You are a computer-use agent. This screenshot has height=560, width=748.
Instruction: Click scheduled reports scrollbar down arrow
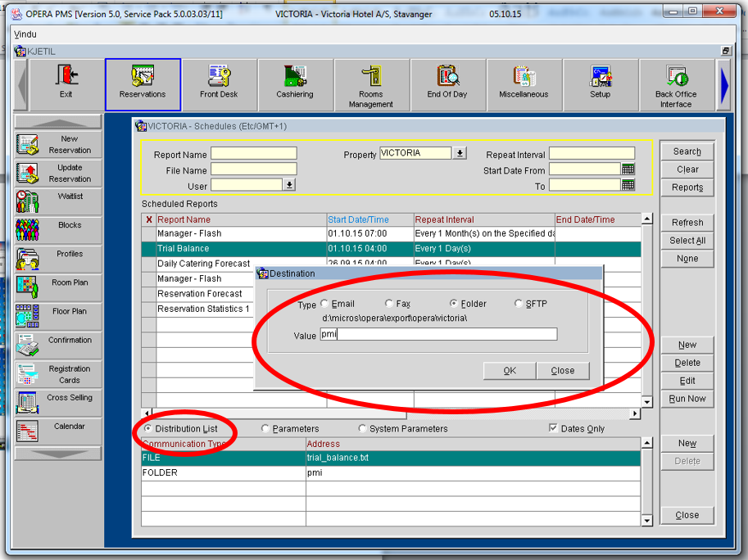coord(647,402)
